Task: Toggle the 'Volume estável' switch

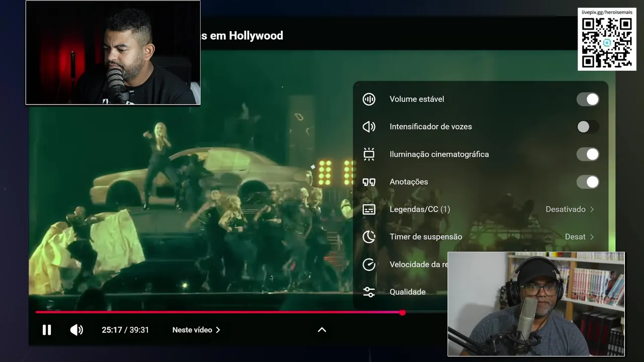Action: click(588, 99)
